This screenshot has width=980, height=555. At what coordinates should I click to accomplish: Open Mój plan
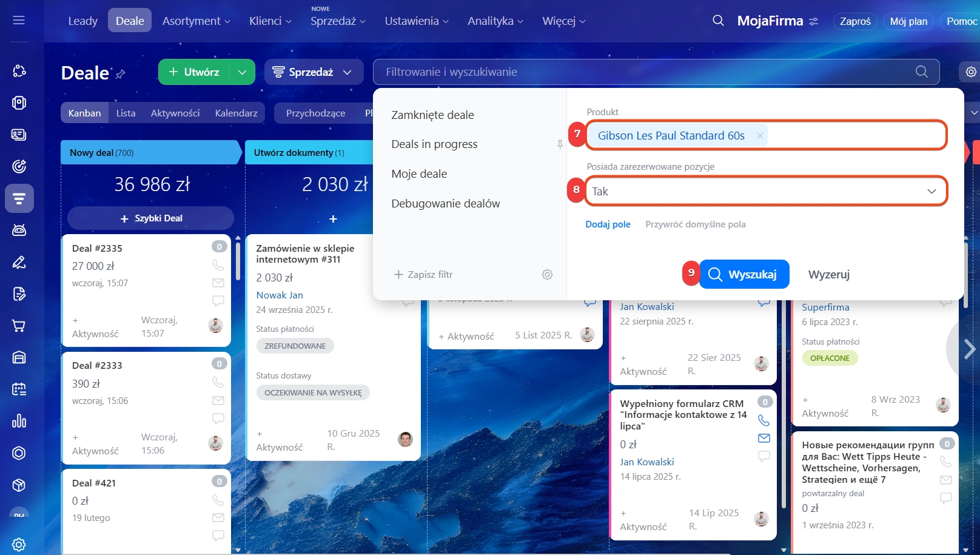[x=908, y=21]
